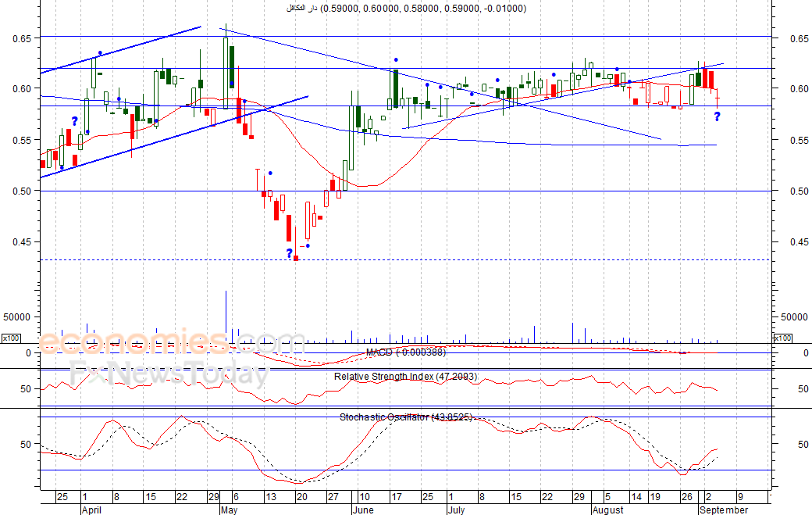
Task: Click the August month label
Action: click(608, 510)
